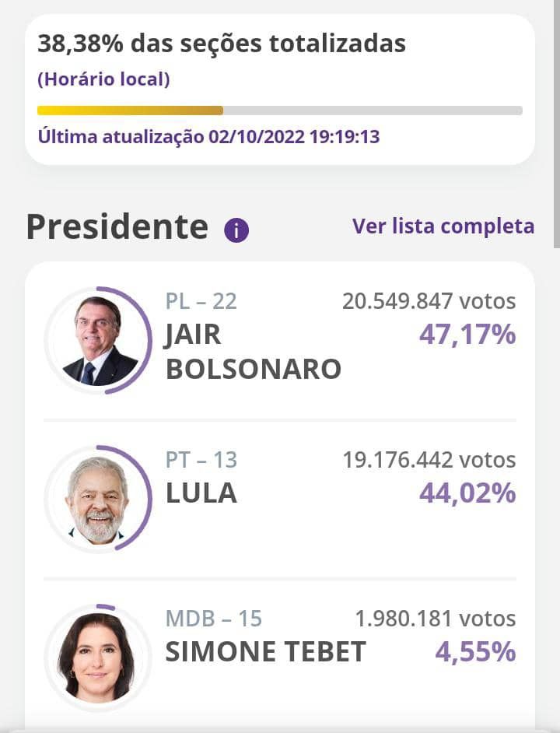Click the 19.176.442 votos count

429,460
